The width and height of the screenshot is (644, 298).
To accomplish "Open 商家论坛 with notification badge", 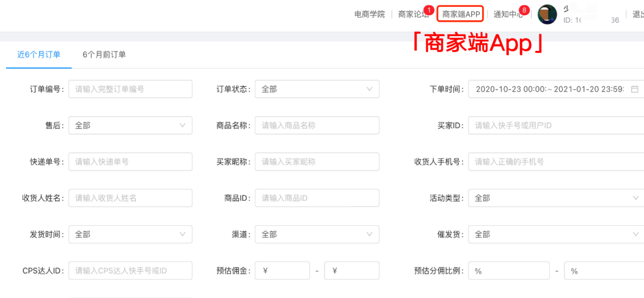I will [x=413, y=15].
